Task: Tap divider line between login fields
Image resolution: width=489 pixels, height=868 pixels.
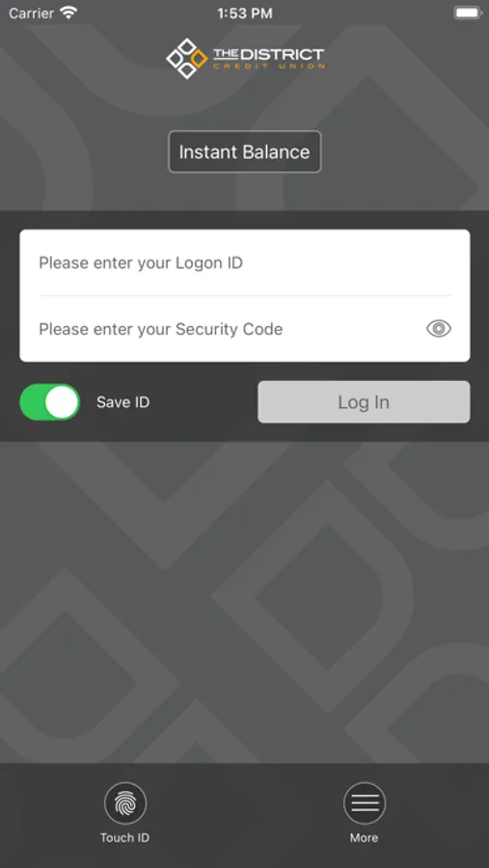Action: (245, 296)
